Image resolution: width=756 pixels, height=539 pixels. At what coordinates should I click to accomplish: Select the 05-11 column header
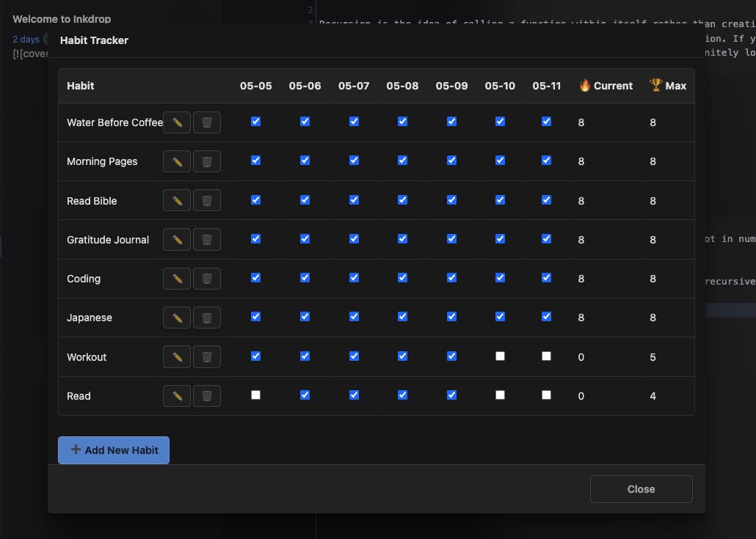coord(546,86)
